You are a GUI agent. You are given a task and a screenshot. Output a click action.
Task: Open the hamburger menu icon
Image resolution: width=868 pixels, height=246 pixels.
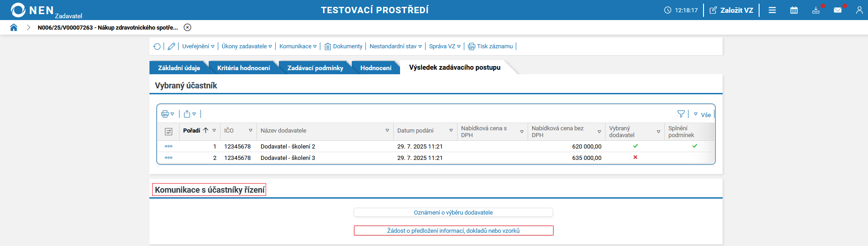tap(772, 10)
